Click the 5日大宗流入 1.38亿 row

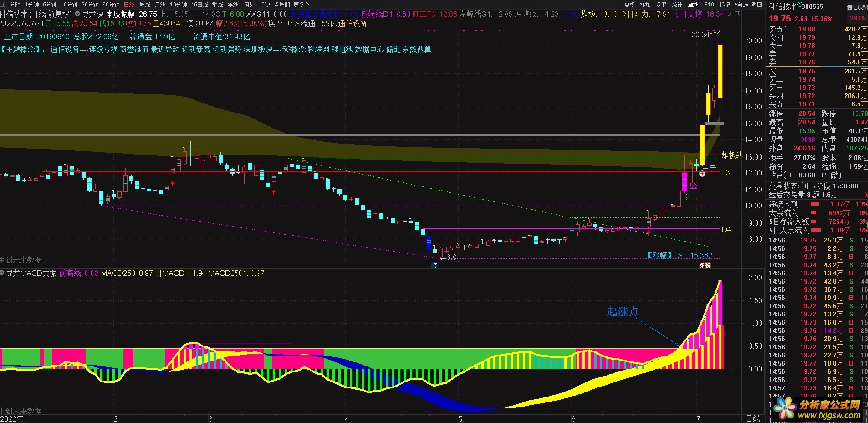[x=818, y=230]
